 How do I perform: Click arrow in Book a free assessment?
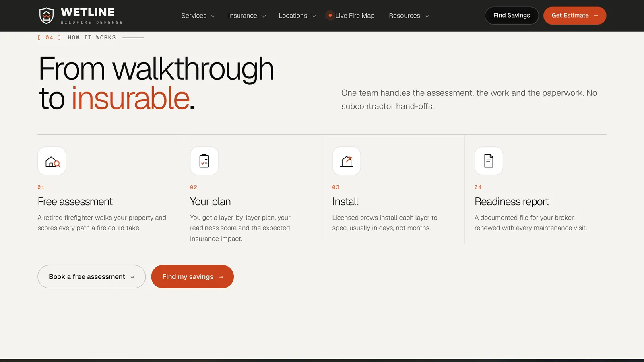coord(132,277)
